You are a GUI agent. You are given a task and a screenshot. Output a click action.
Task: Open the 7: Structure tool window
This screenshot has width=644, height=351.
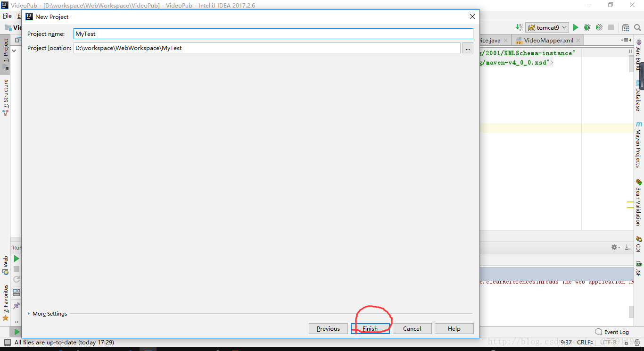[5, 97]
